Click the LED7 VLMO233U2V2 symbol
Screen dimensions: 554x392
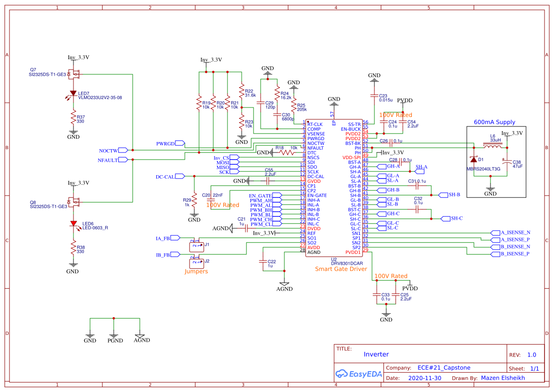(x=73, y=93)
